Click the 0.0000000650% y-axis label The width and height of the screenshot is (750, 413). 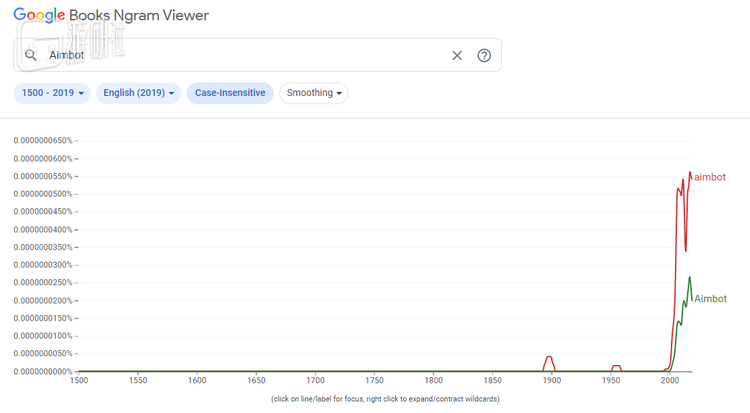[43, 140]
